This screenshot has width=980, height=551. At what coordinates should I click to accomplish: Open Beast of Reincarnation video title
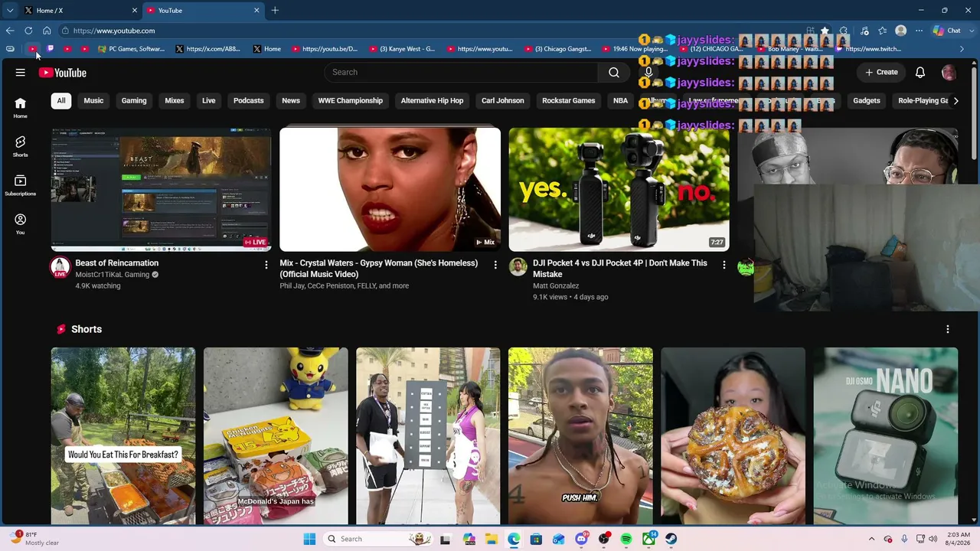(x=117, y=263)
